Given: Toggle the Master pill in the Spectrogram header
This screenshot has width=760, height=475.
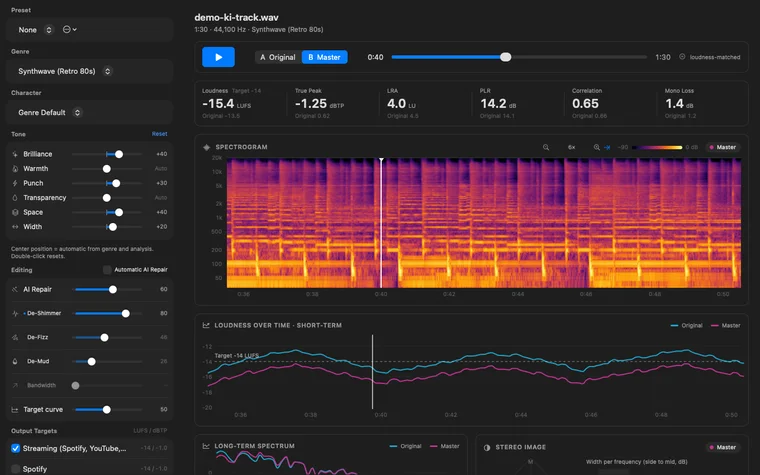Looking at the screenshot, I should click(723, 147).
